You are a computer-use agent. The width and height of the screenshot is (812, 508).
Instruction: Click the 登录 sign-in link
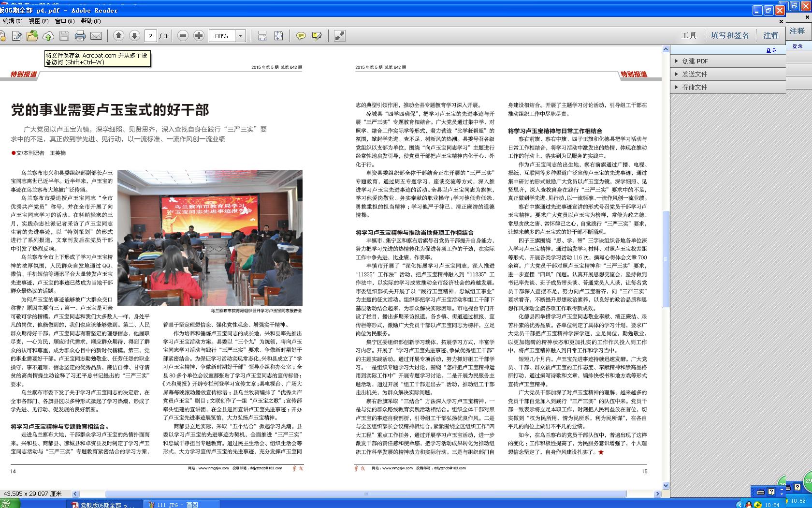(x=771, y=50)
